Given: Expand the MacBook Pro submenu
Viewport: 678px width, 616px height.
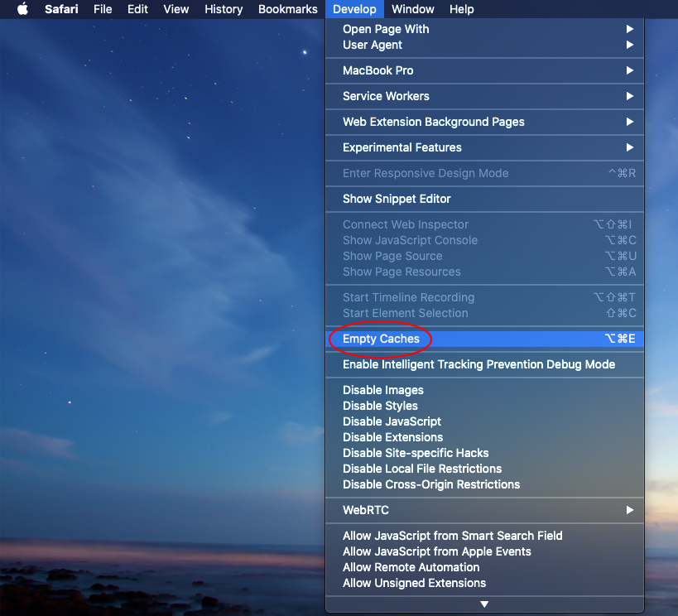Looking at the screenshot, I should tap(485, 70).
